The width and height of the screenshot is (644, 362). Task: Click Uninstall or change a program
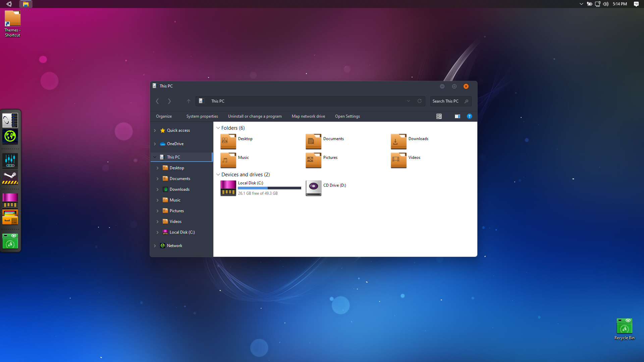(255, 116)
